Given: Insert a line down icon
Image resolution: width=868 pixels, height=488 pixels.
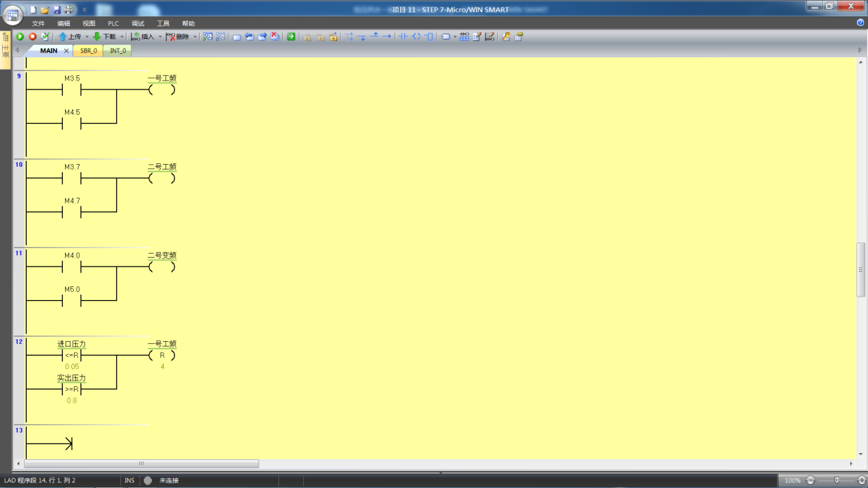Looking at the screenshot, I should click(x=362, y=37).
